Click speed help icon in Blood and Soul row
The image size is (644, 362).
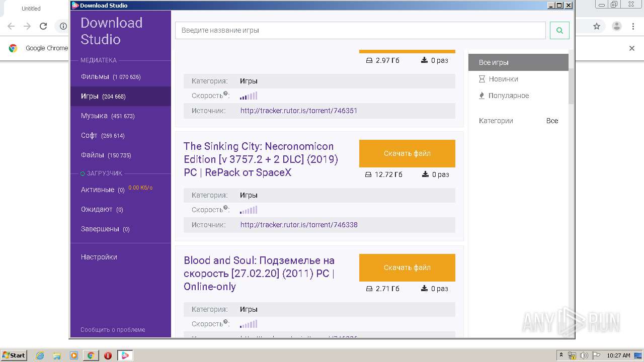tap(226, 322)
